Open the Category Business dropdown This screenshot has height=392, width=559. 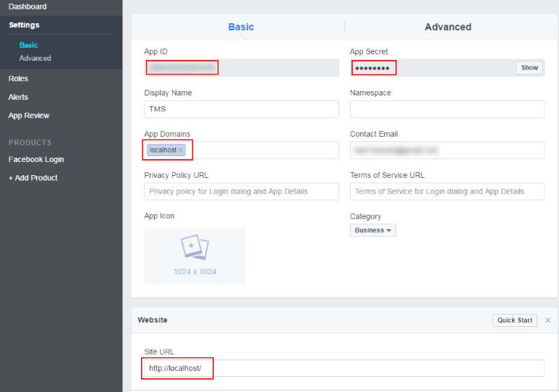click(373, 230)
